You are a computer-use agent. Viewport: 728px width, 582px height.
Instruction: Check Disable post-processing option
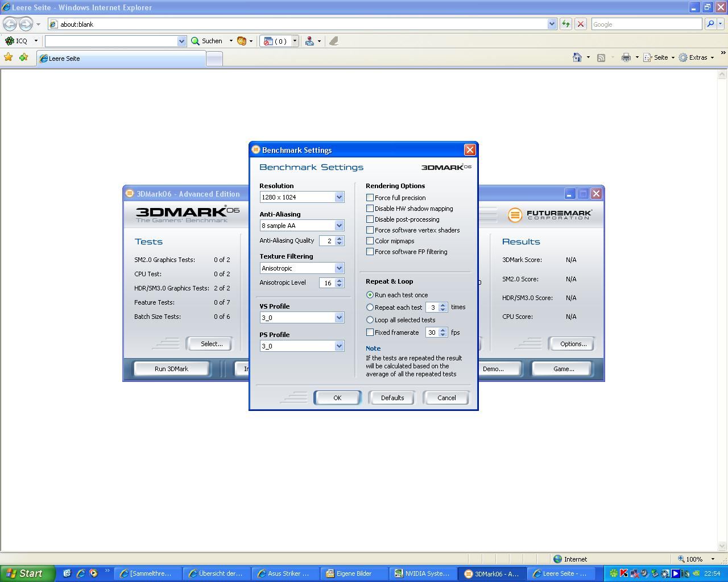click(370, 219)
